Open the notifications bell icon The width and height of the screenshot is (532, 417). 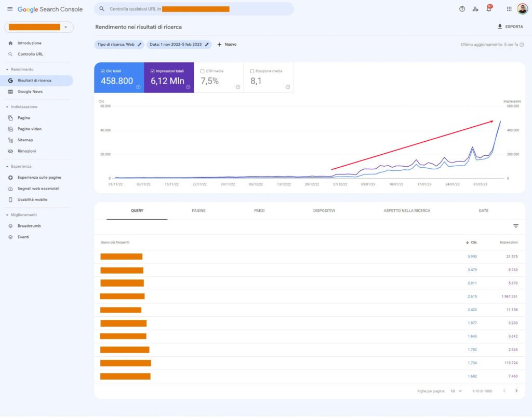(488, 9)
